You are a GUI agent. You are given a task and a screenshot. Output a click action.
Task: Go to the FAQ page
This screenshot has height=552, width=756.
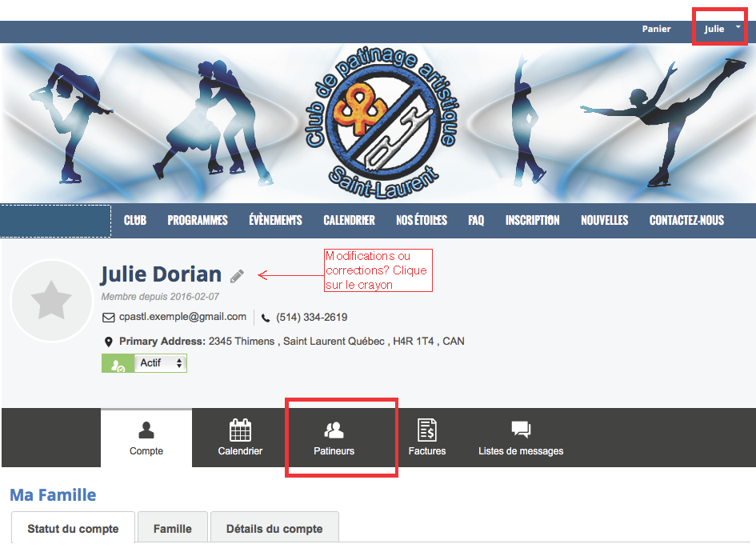(x=476, y=220)
